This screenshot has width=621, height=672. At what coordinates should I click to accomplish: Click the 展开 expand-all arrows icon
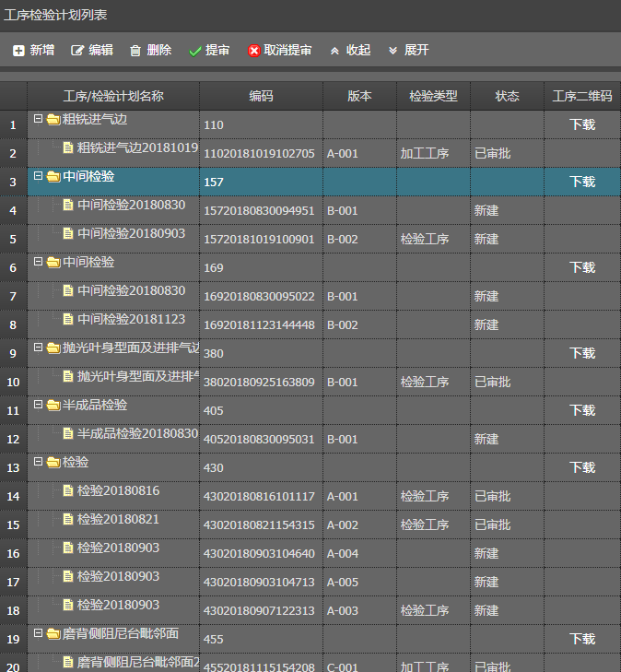393,51
